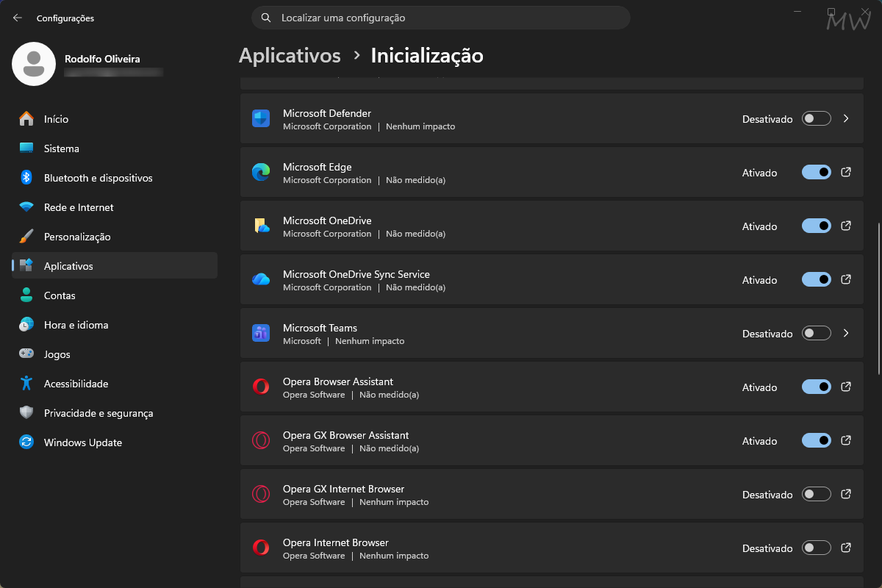The image size is (882, 588).
Task: Open external link for Microsoft OneDrive
Action: (846, 226)
